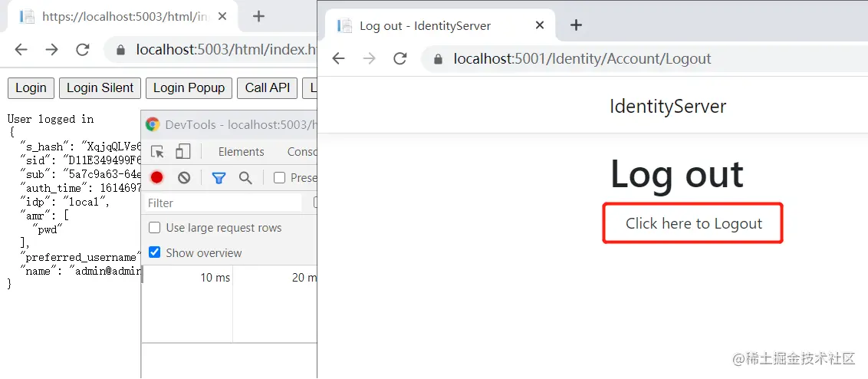Click the Login Silent button
868x379 pixels.
point(100,88)
